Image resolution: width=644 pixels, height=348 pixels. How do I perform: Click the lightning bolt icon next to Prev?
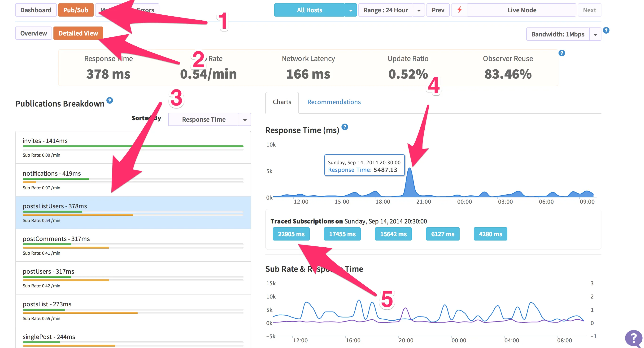[459, 10]
